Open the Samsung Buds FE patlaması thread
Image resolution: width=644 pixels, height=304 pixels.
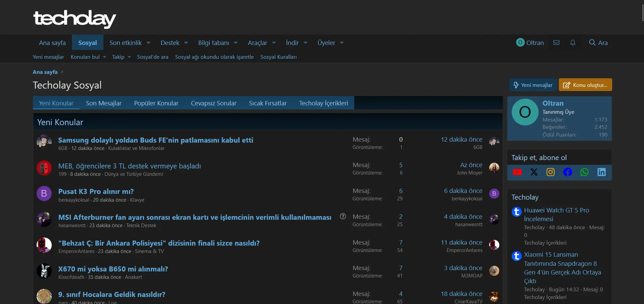[x=156, y=140]
